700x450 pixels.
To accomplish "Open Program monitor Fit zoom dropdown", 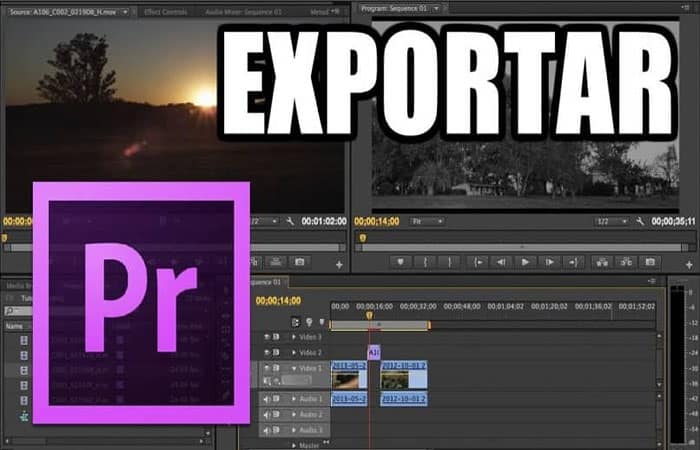I will (427, 221).
